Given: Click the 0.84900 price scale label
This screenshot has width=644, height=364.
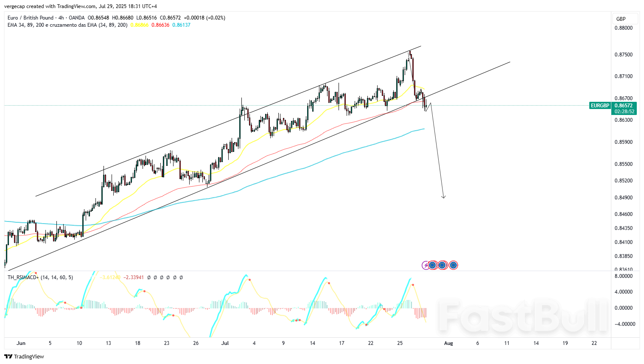Looking at the screenshot, I should click(623, 198).
